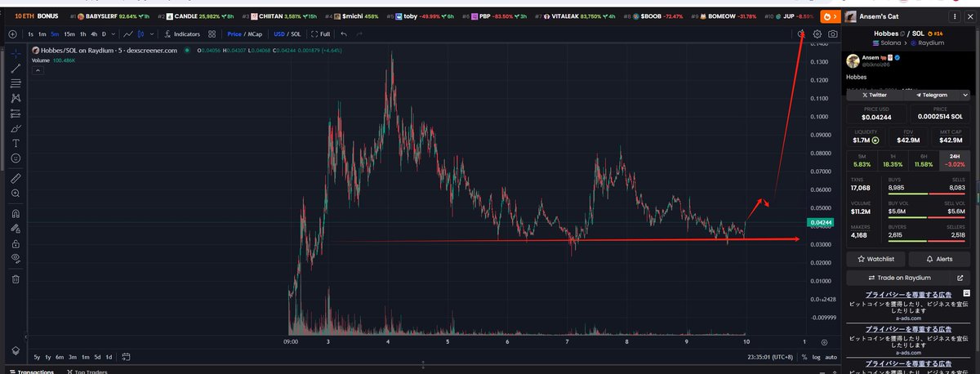Toggle log scale on price axis

coord(817,358)
